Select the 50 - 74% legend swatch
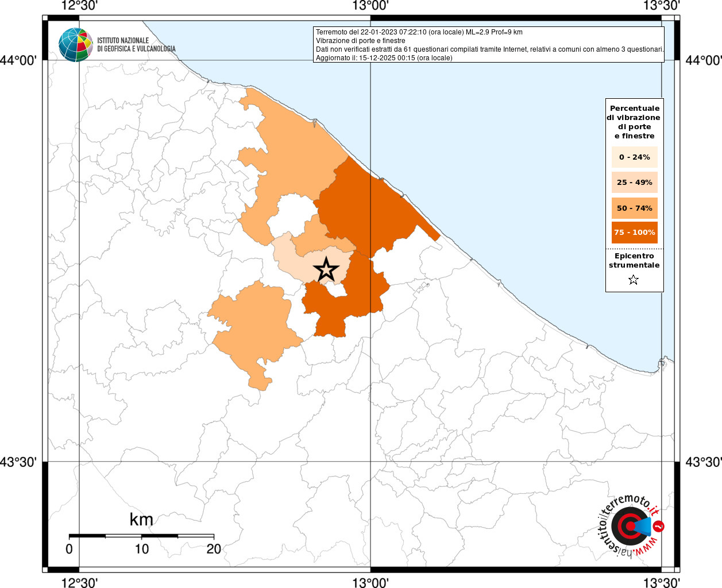This screenshot has height=588, width=722. pos(634,208)
